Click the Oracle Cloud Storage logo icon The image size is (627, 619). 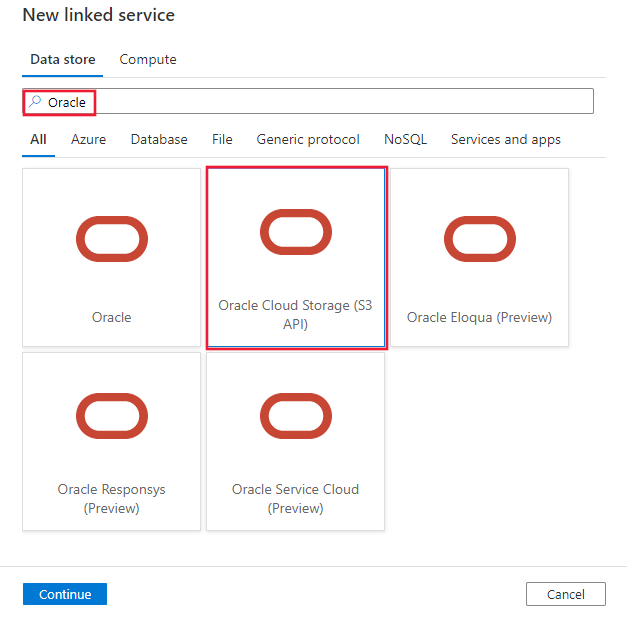click(x=296, y=232)
